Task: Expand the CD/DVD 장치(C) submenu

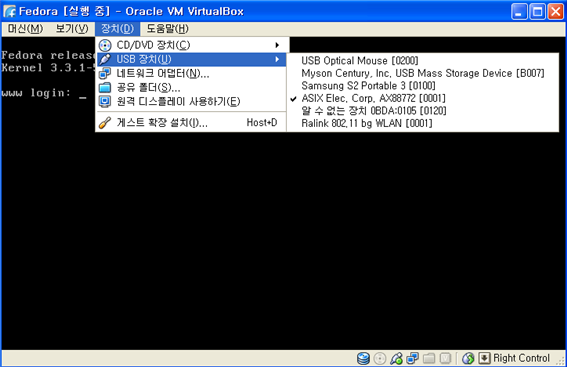Action: tap(192, 45)
